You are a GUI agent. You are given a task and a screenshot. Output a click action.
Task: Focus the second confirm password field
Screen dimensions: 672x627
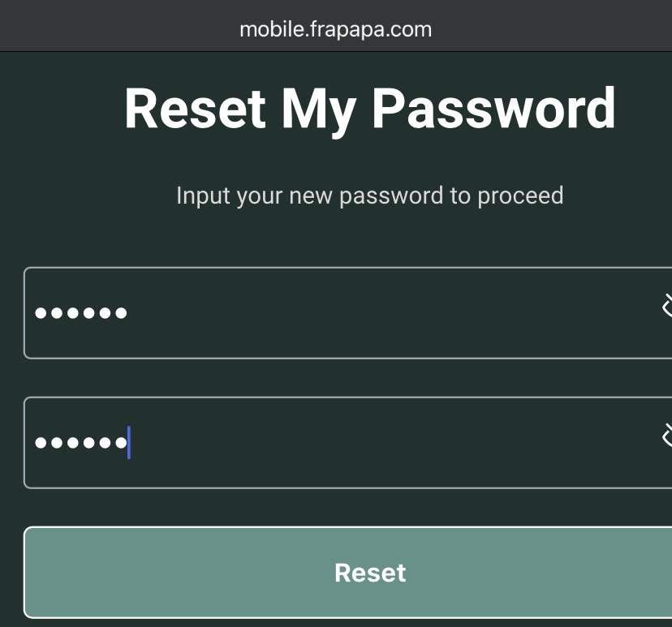[x=347, y=442]
